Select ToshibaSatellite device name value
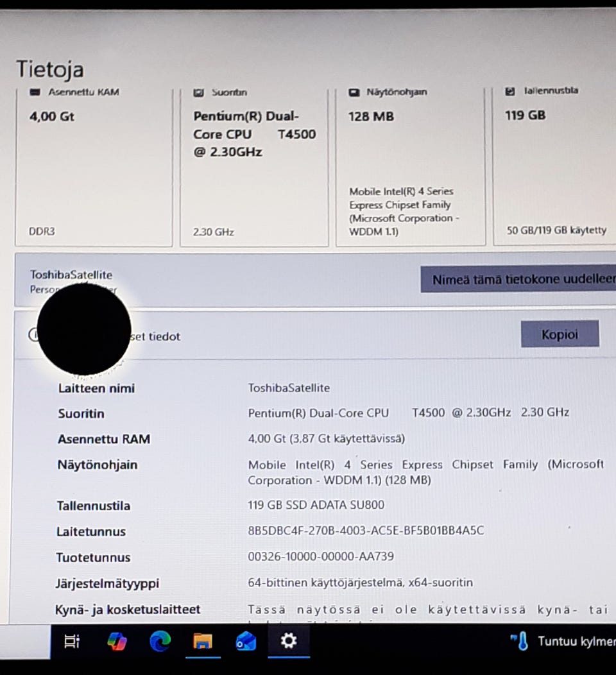This screenshot has height=675, width=616. click(x=289, y=388)
